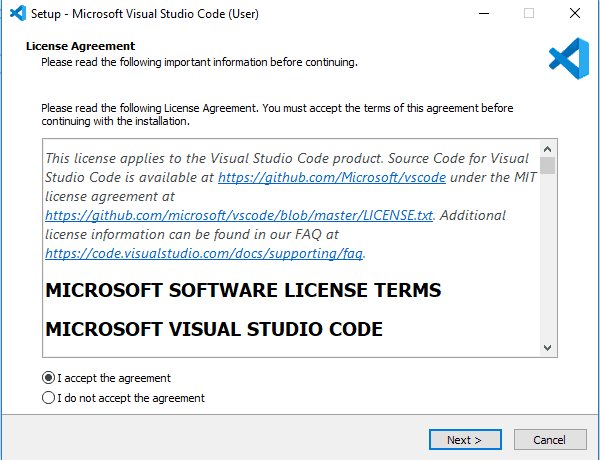This screenshot has width=600, height=460.
Task: Click the license scrollbar down arrow
Action: coord(548,347)
